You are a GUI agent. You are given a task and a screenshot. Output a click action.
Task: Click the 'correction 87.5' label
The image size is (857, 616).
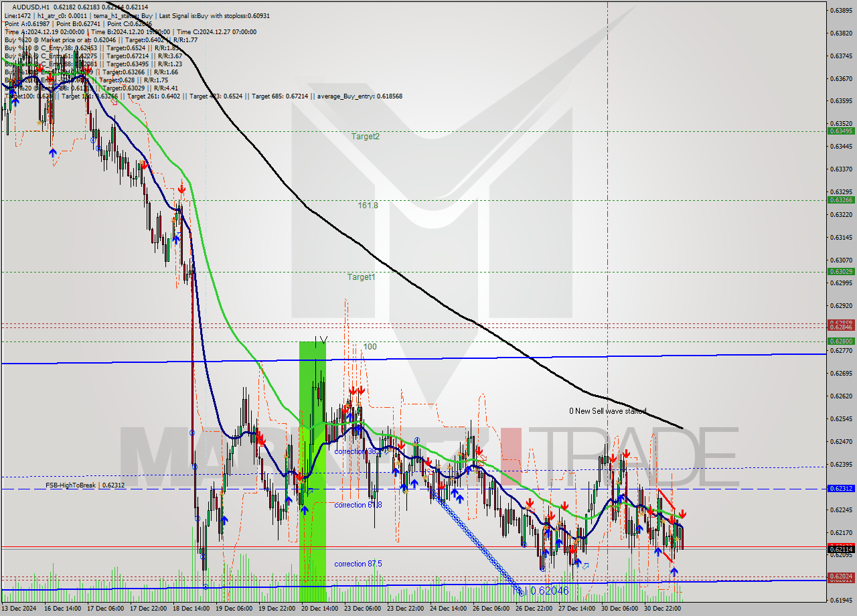click(358, 564)
